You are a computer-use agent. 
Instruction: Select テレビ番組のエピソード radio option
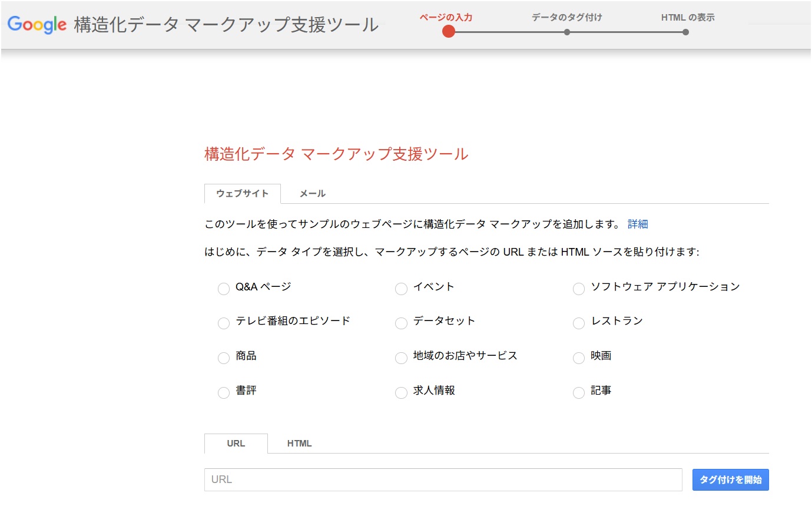coord(224,323)
